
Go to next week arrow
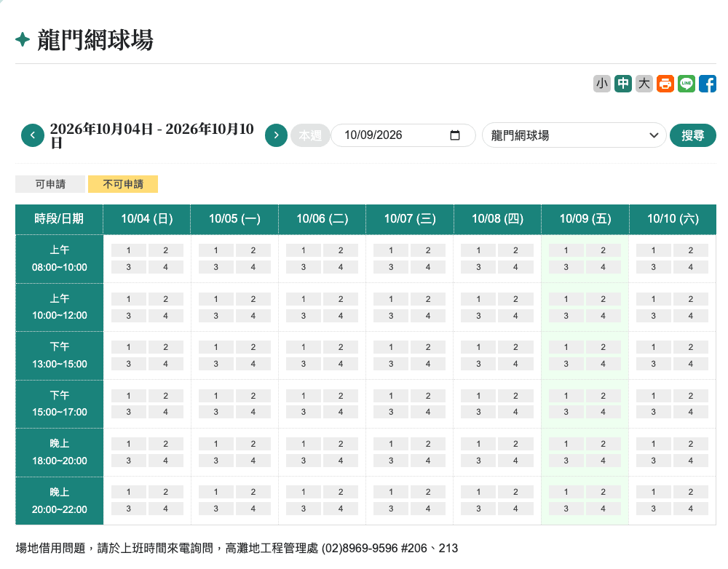pyautogui.click(x=276, y=135)
